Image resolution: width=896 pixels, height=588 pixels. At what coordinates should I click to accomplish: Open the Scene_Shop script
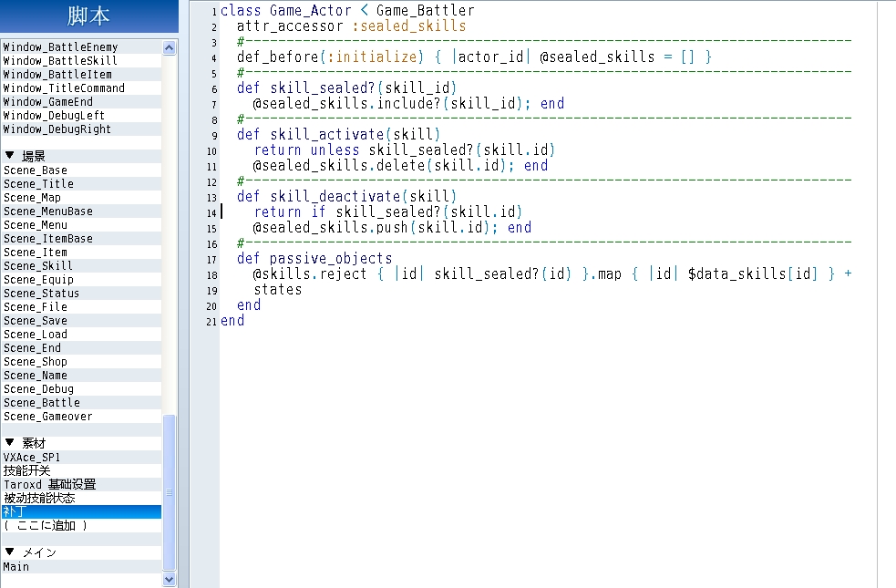coord(82,362)
